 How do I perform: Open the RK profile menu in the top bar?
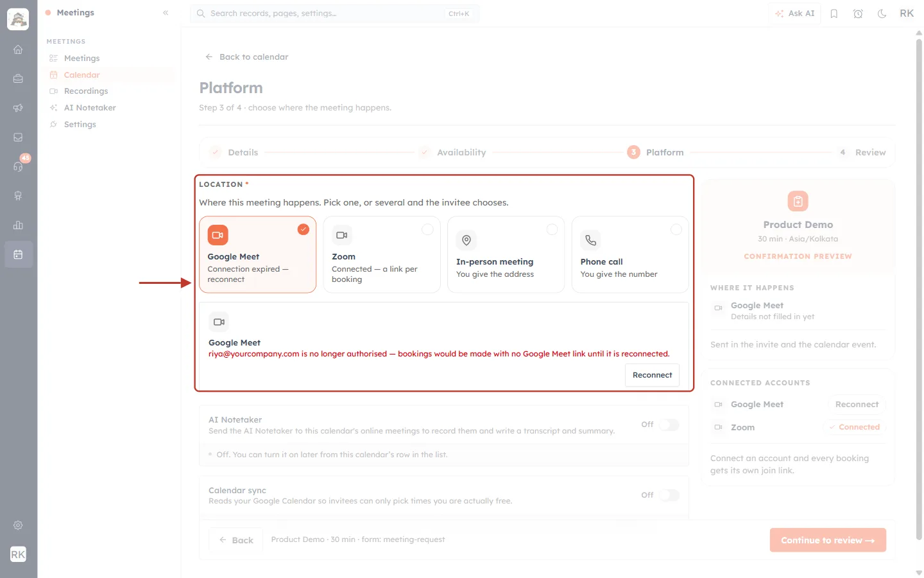pyautogui.click(x=907, y=13)
